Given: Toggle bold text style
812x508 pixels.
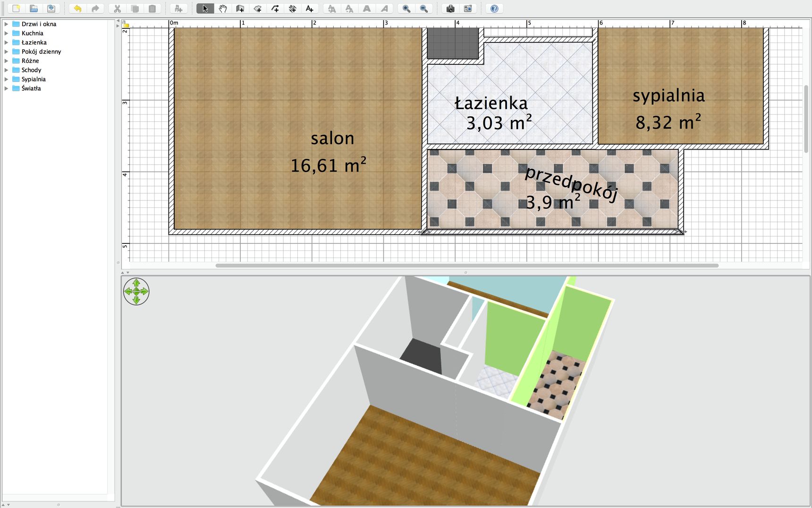Looking at the screenshot, I should pos(367,9).
